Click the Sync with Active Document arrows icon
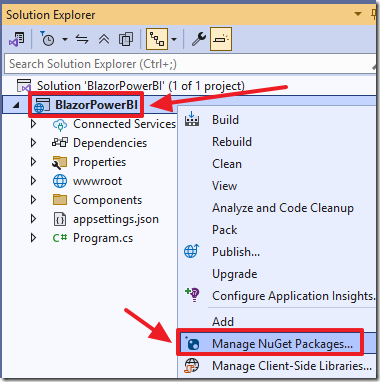Screen dimensions: 380x382 (82, 40)
